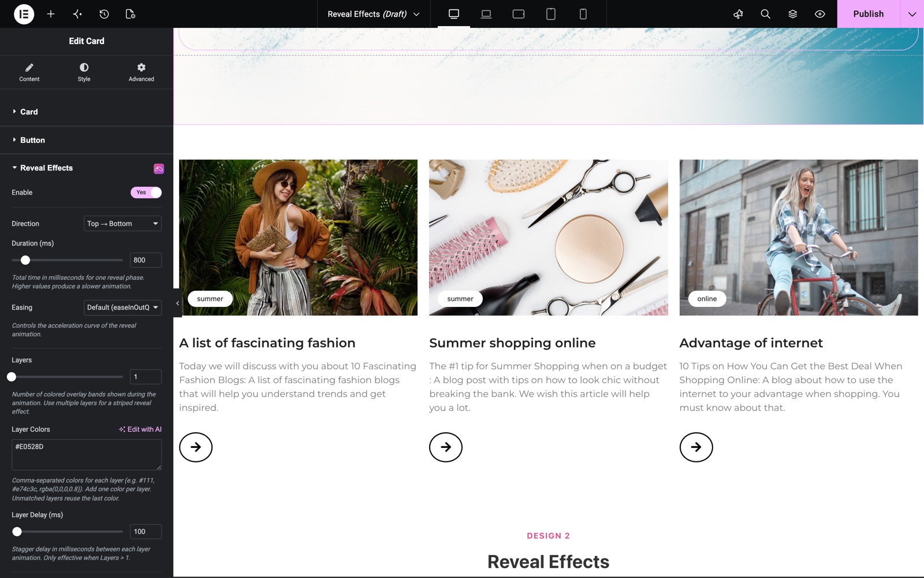The width and height of the screenshot is (924, 578).
Task: Click Edit with AI link
Action: pyautogui.click(x=140, y=429)
